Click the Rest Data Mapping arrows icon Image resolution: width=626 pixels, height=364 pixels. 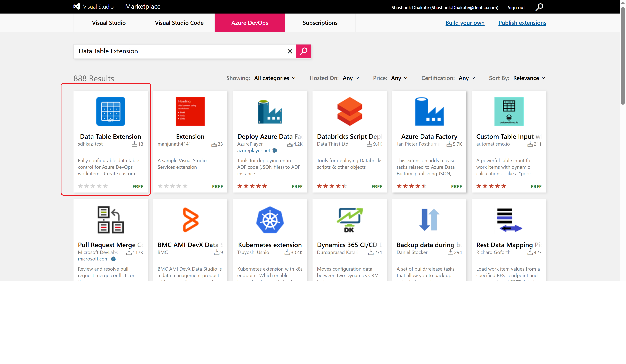pos(509,220)
